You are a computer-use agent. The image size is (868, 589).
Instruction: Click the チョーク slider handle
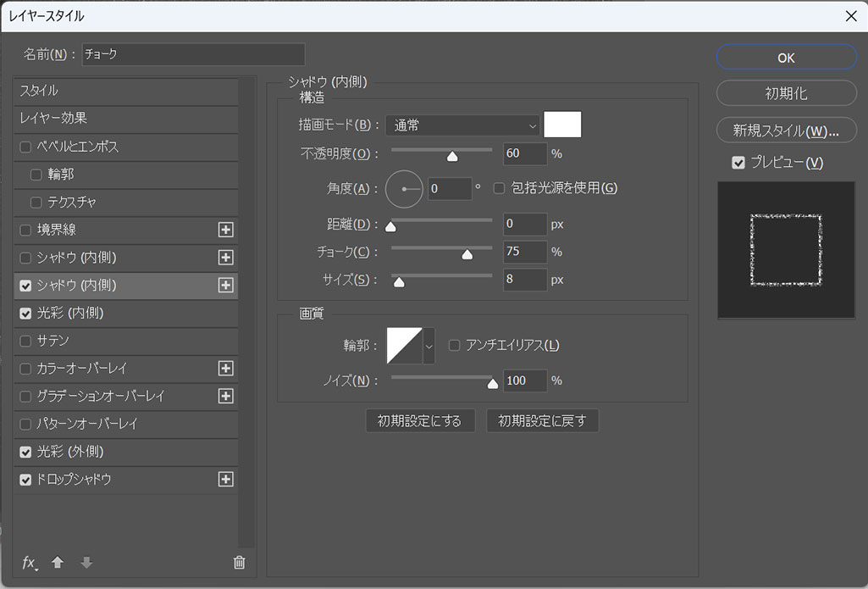(x=467, y=254)
